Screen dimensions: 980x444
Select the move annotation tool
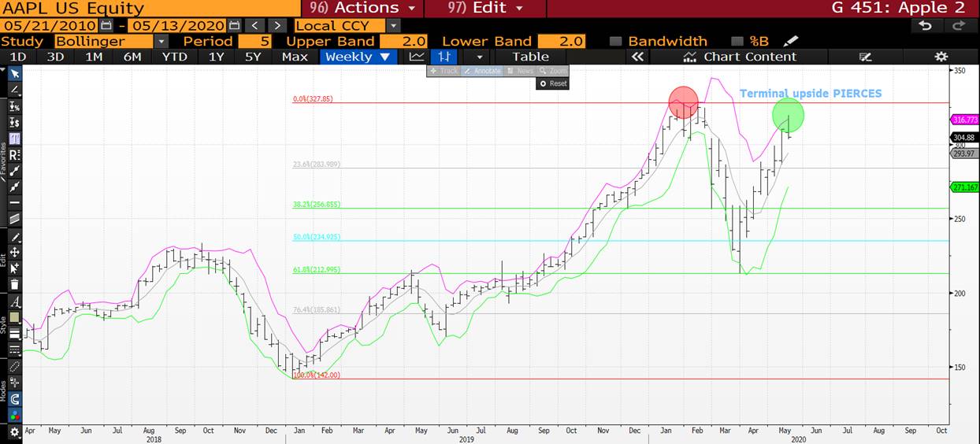(16, 253)
